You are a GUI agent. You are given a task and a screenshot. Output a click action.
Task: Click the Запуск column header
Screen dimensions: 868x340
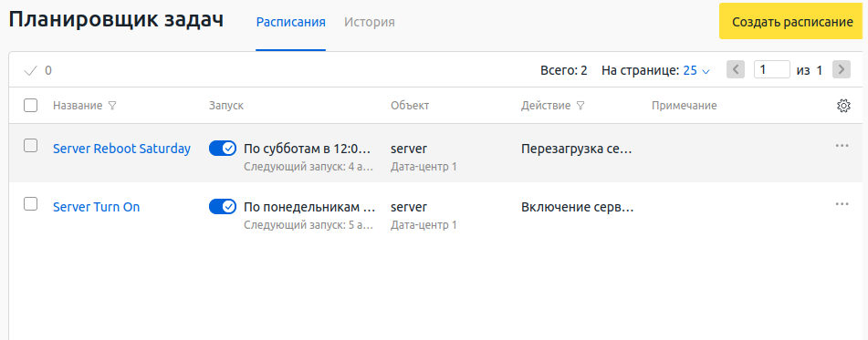point(225,106)
